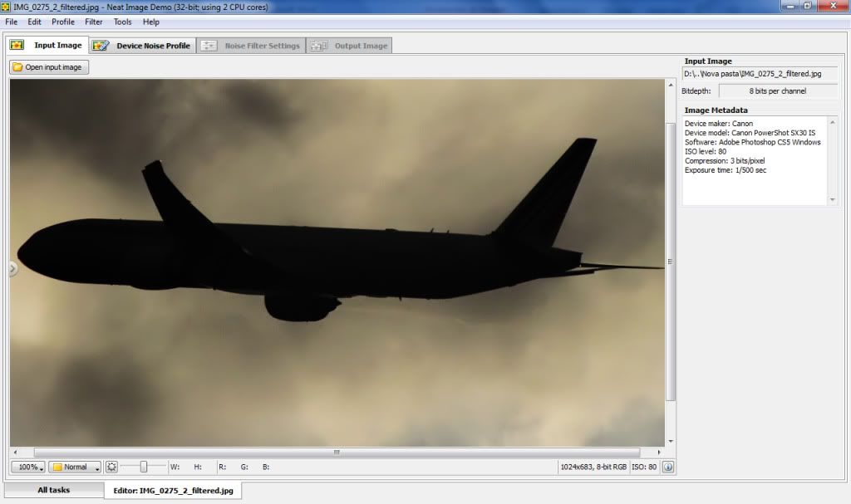This screenshot has width=851, height=504.
Task: Open the Tools menu
Action: [x=123, y=22]
